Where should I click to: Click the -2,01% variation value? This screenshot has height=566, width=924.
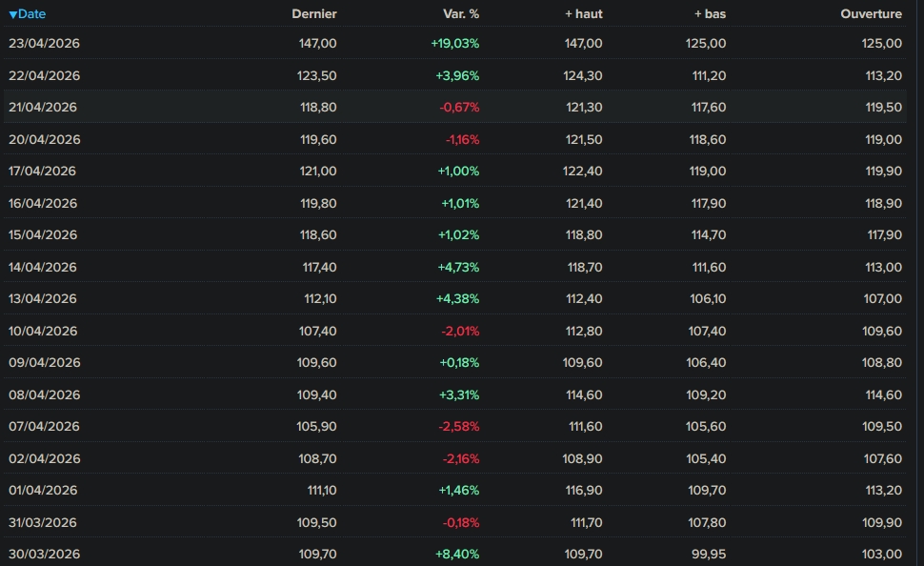459,331
